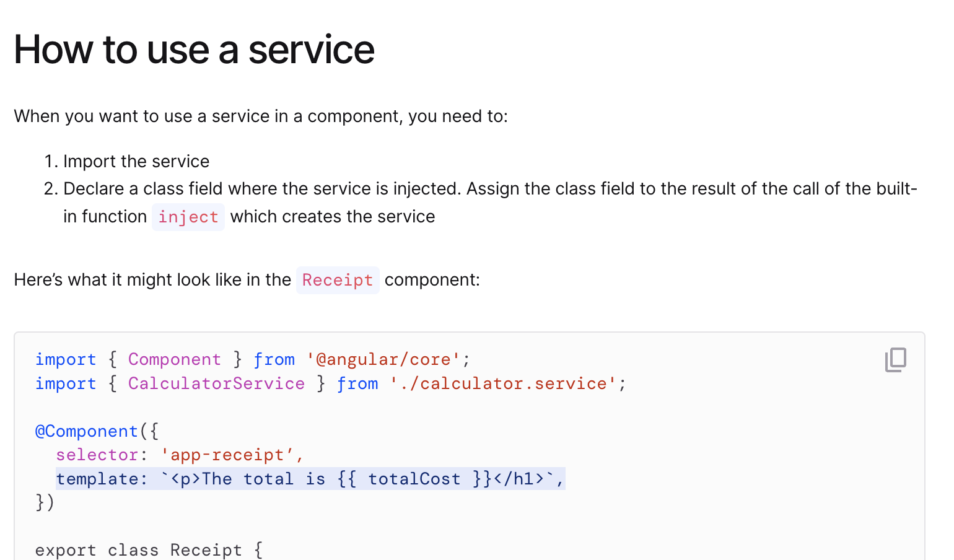Select the Receipt inline code badge
Image resolution: width=954 pixels, height=560 pixels.
point(338,280)
